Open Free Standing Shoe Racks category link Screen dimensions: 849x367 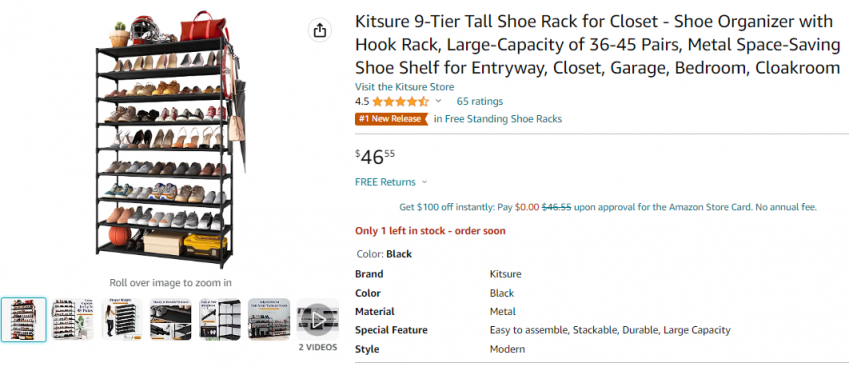(x=498, y=119)
